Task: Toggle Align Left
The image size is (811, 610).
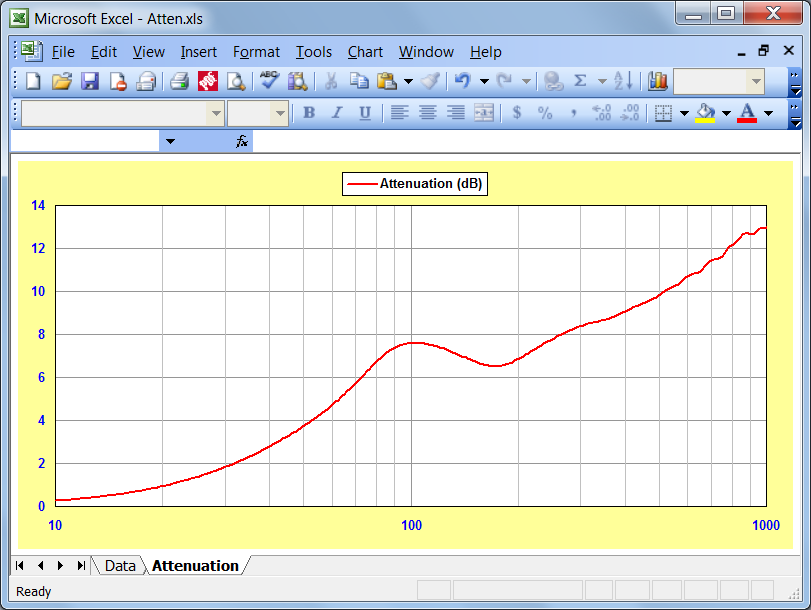Action: (399, 113)
